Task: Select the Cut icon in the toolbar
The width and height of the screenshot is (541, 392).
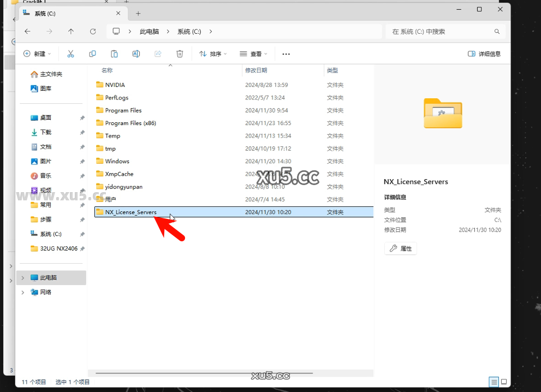Action: 69,54
